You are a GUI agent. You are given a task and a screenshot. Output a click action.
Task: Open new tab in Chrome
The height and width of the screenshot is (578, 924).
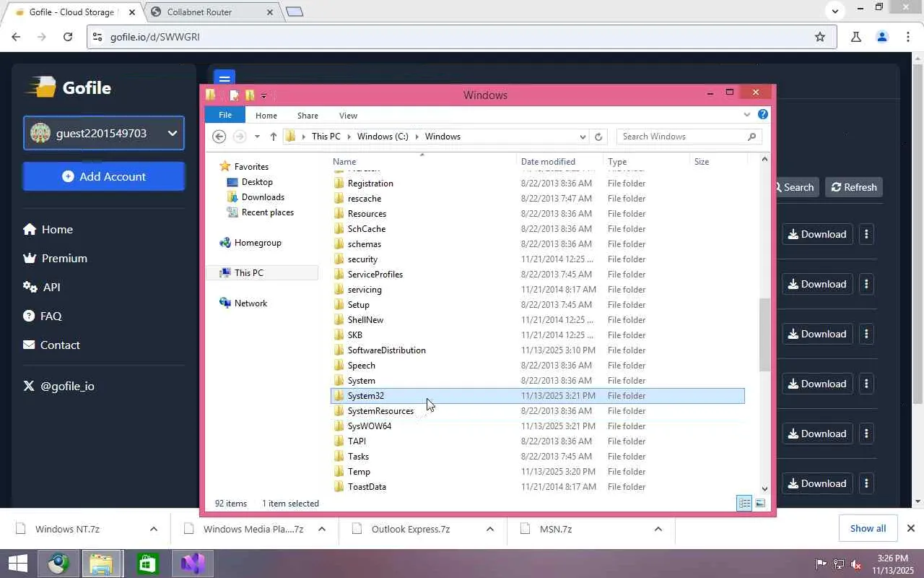pyautogui.click(x=295, y=12)
